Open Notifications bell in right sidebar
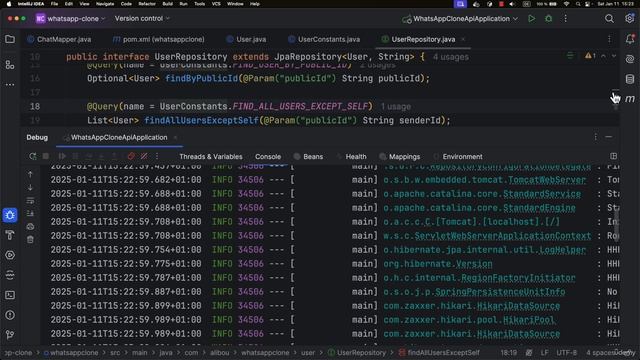The height and width of the screenshot is (360, 640). pyautogui.click(x=630, y=39)
